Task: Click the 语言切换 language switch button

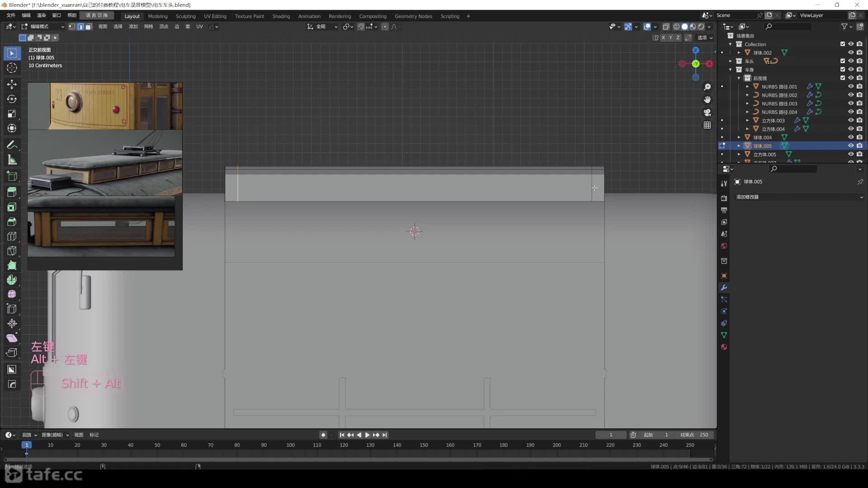Action: click(x=97, y=15)
